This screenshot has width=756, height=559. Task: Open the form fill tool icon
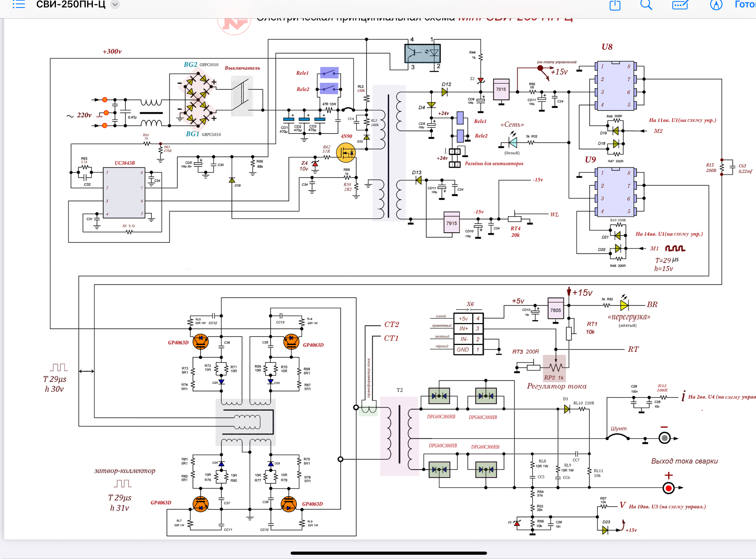click(x=680, y=5)
